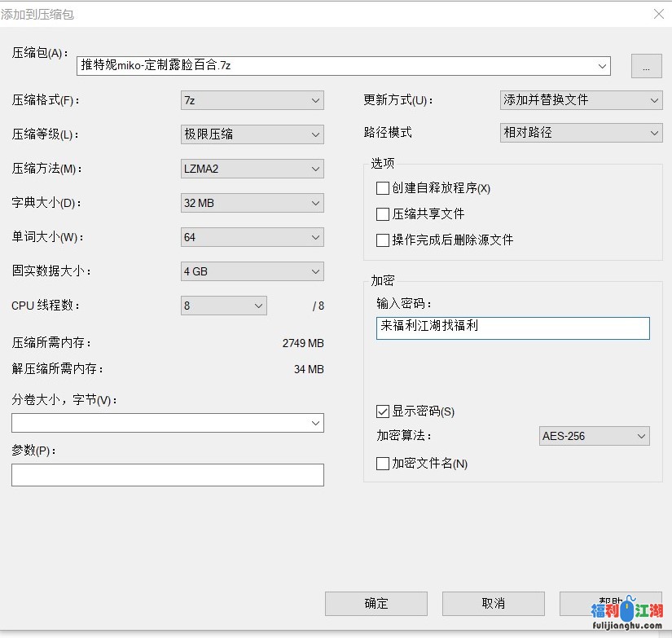Enable the encrypt file names checkbox
The height and width of the screenshot is (638, 672).
pos(383,464)
